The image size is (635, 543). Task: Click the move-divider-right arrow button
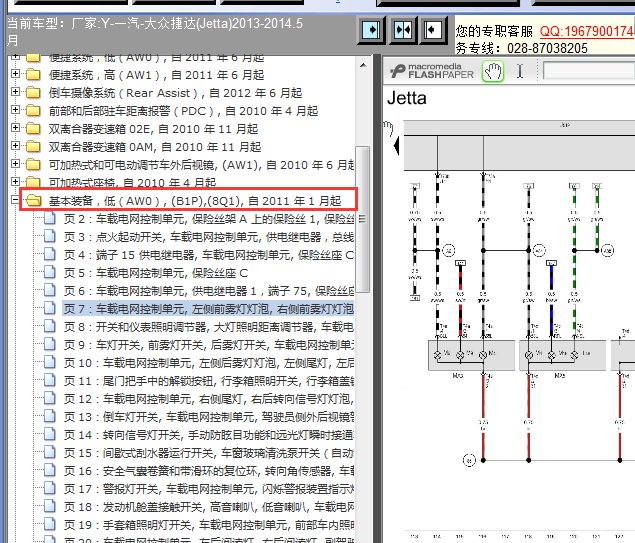pos(371,30)
